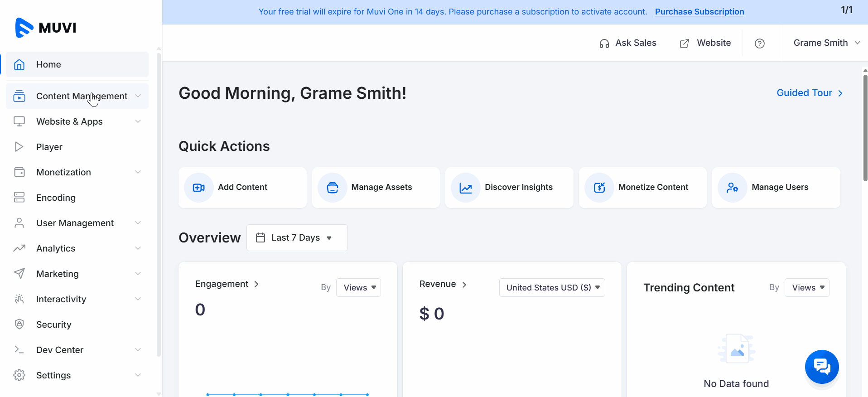
Task: Open the Player sidebar item
Action: [49, 147]
